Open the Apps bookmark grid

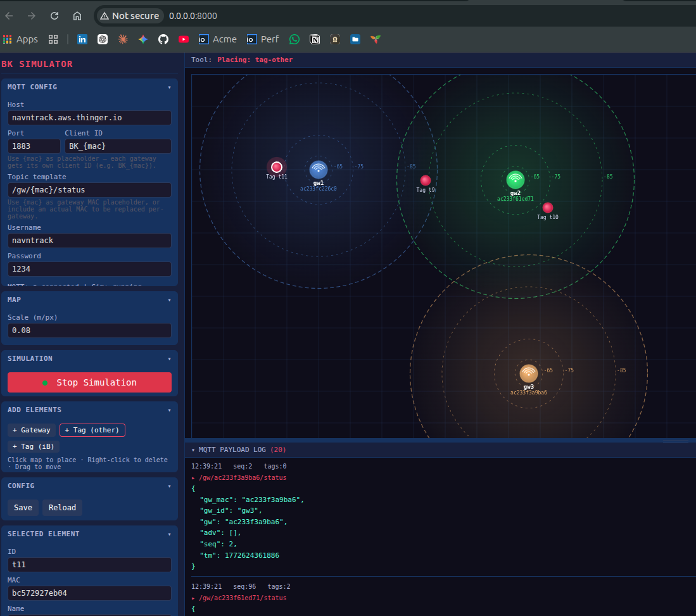coord(20,39)
